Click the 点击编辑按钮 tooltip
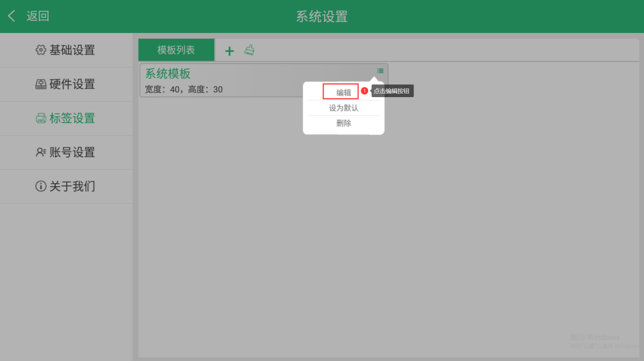Viewport: 644px width, 361px height. [392, 91]
